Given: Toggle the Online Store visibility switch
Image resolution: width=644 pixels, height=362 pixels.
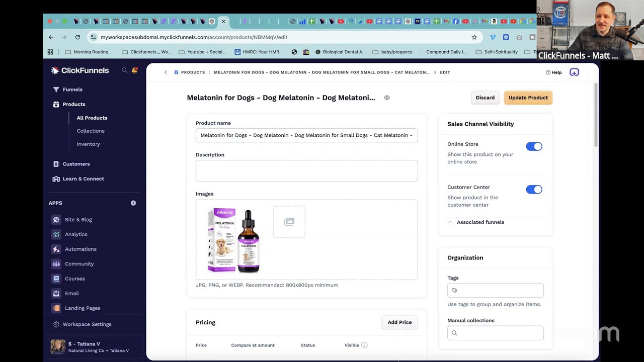Looking at the screenshot, I should [534, 146].
